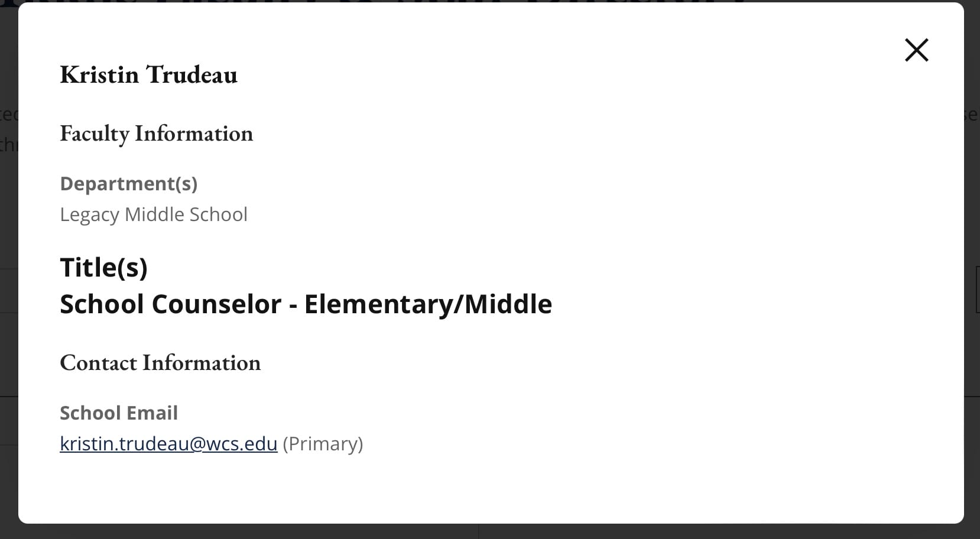
Task: Click the School Email label
Action: [119, 413]
